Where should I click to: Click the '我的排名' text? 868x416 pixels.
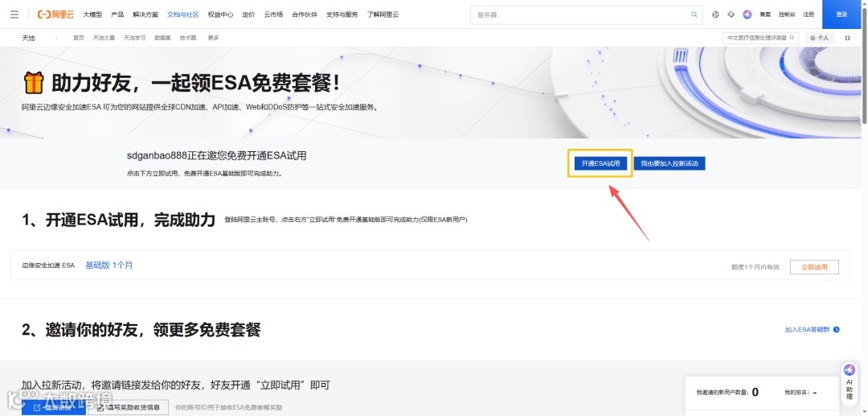(800, 392)
